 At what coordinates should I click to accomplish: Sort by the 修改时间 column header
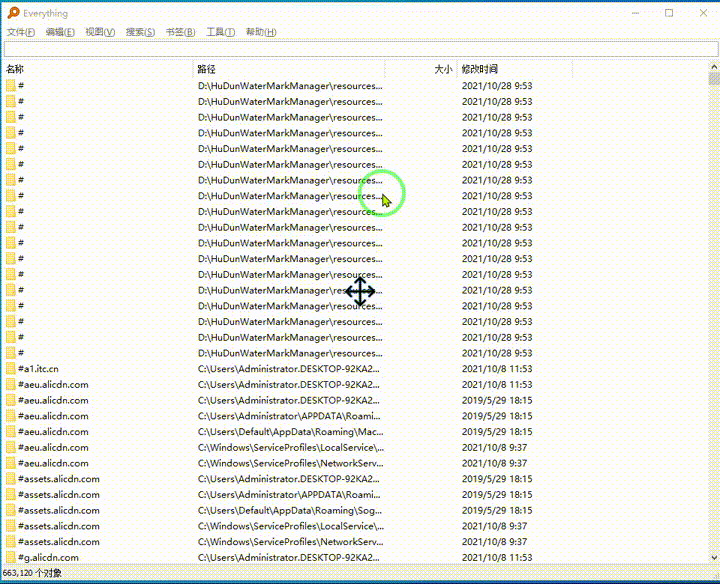tap(515, 69)
